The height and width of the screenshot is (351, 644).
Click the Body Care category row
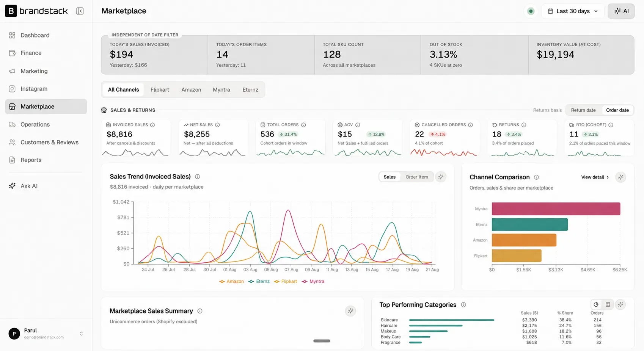492,337
